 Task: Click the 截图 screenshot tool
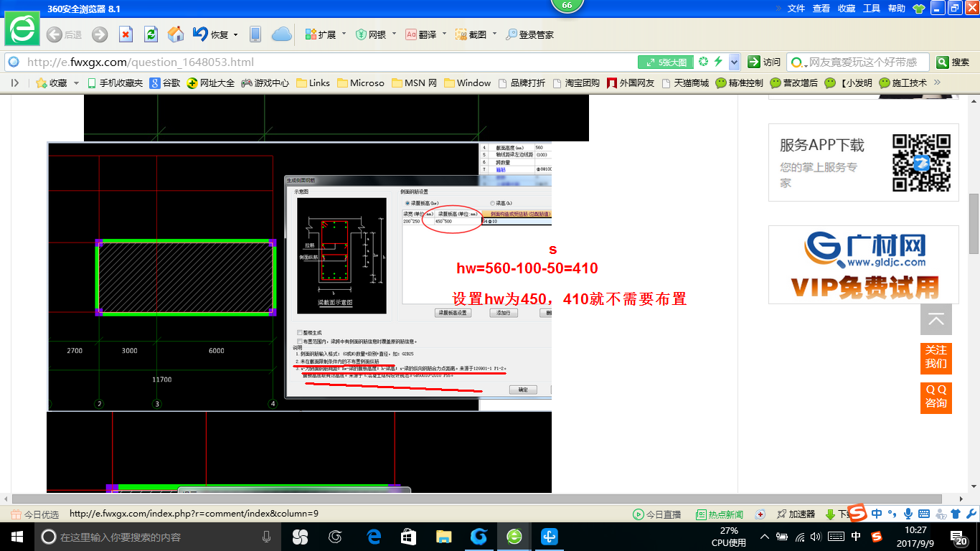pyautogui.click(x=471, y=34)
